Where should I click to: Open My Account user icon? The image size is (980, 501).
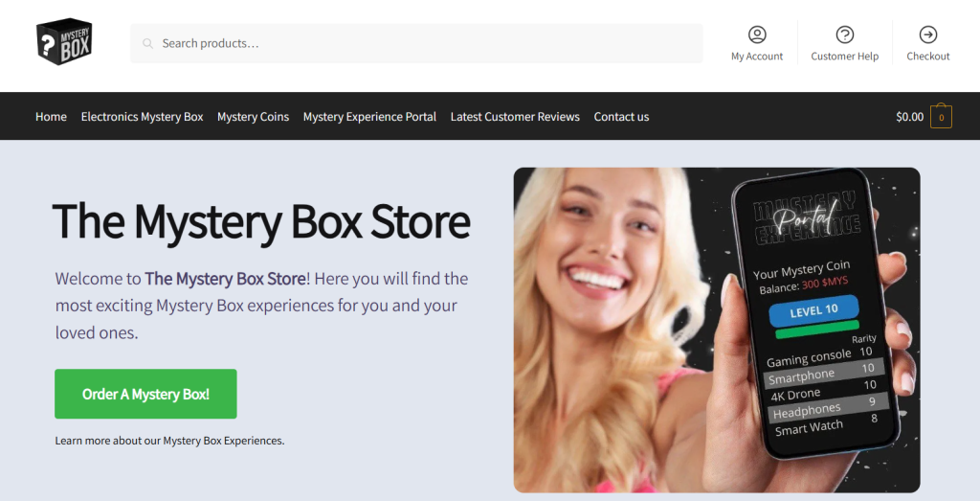point(757,34)
